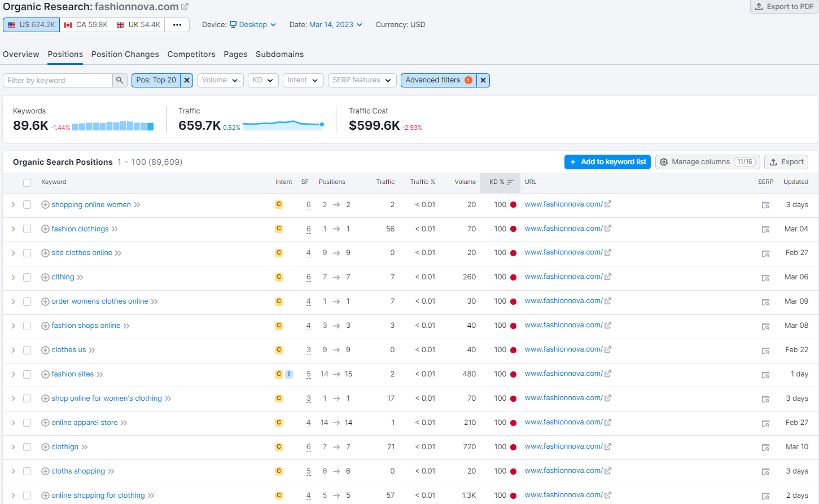Sort by the Volume column header
Image resolution: width=819 pixels, height=504 pixels.
pos(465,182)
